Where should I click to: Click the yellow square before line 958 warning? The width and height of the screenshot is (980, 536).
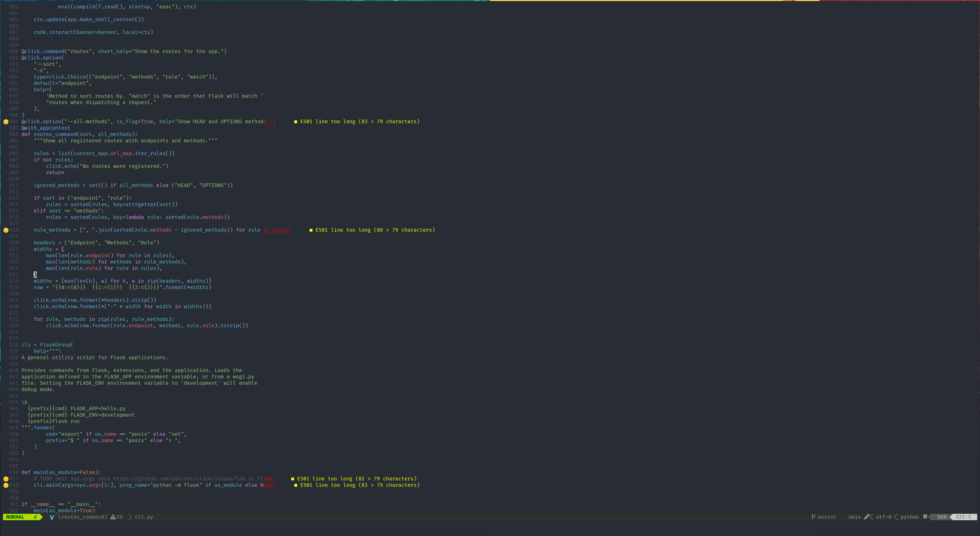point(296,485)
